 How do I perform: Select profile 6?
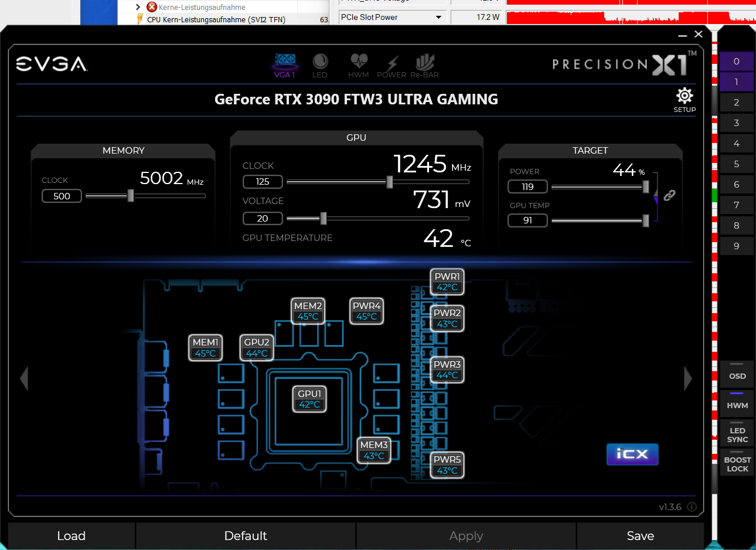coord(737,185)
